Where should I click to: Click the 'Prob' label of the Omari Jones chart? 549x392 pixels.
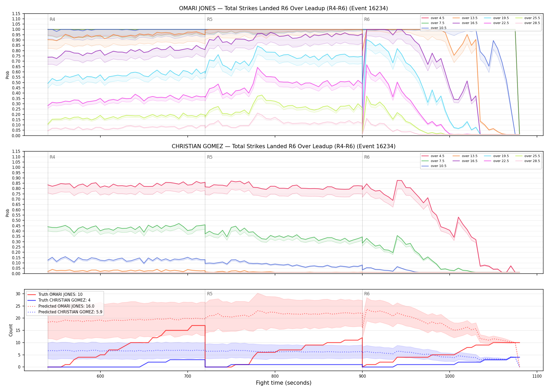8,75
